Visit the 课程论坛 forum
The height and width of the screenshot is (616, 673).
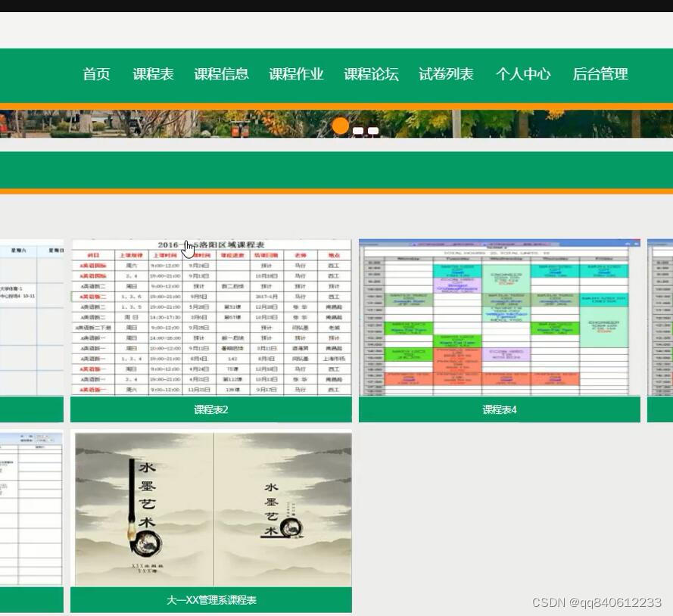pos(372,74)
